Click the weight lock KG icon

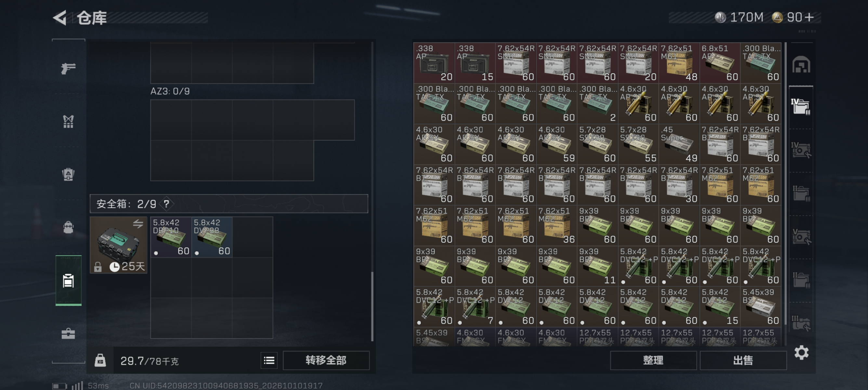100,360
